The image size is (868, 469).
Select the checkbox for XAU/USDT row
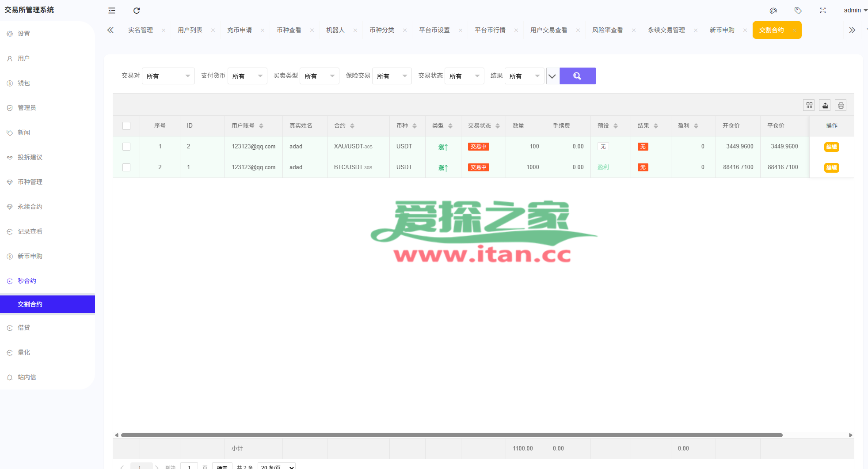126,147
